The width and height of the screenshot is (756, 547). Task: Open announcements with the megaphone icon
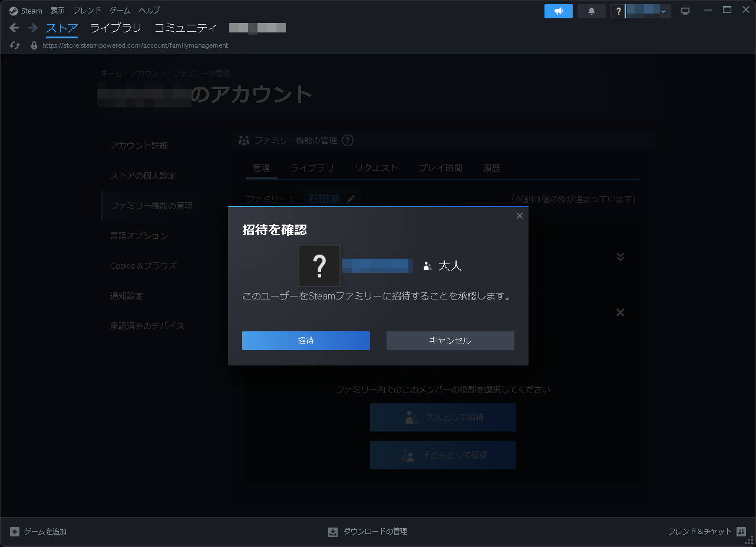pos(557,11)
